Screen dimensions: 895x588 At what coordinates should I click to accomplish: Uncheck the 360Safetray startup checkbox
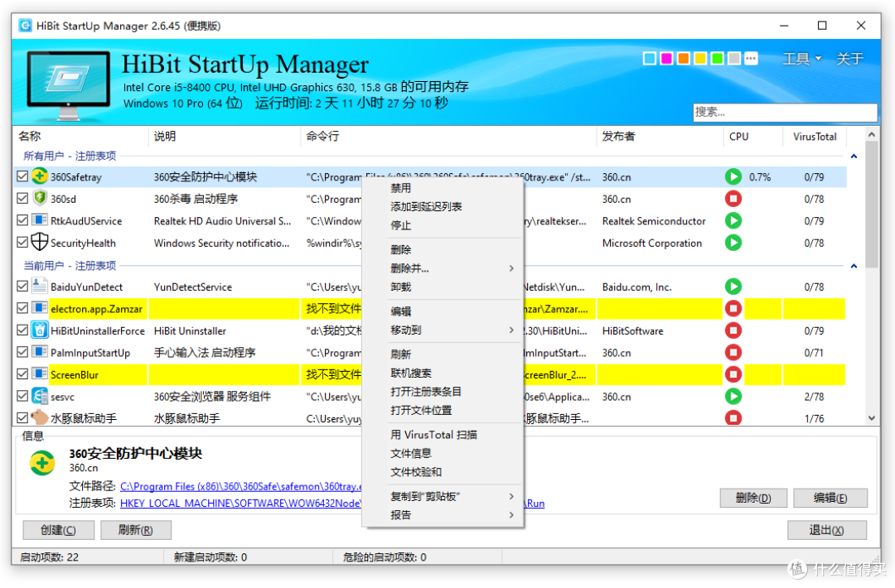point(22,176)
